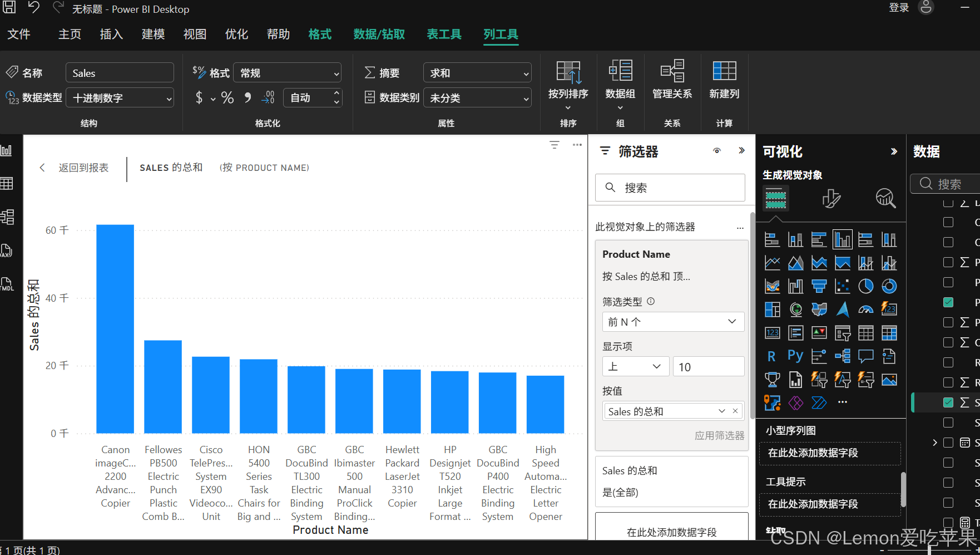Viewport: 980px width, 555px height.
Task: Get more visuals via ellipsis in gallery
Action: click(843, 402)
